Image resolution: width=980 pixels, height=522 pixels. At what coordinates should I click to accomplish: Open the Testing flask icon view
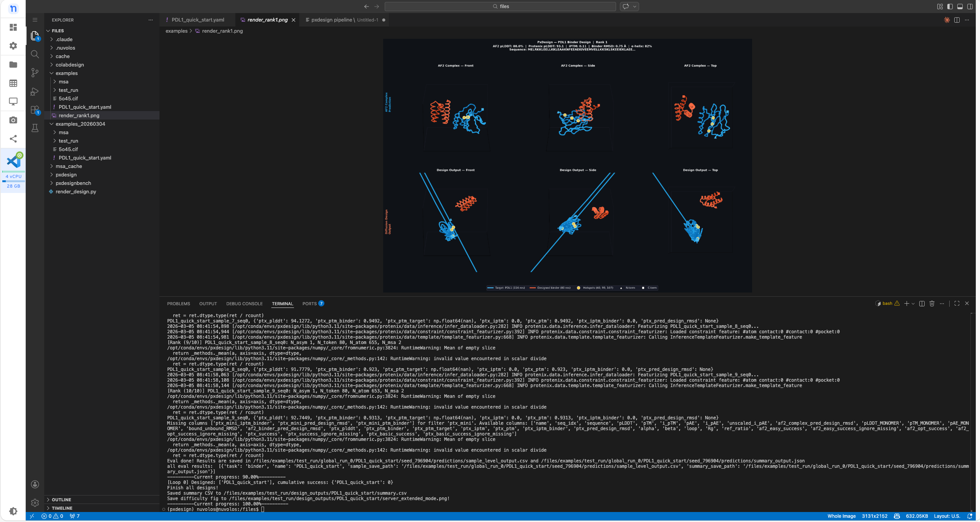point(35,128)
